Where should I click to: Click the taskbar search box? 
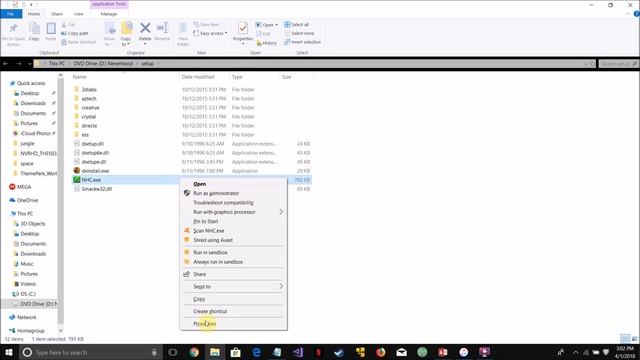coord(91,352)
